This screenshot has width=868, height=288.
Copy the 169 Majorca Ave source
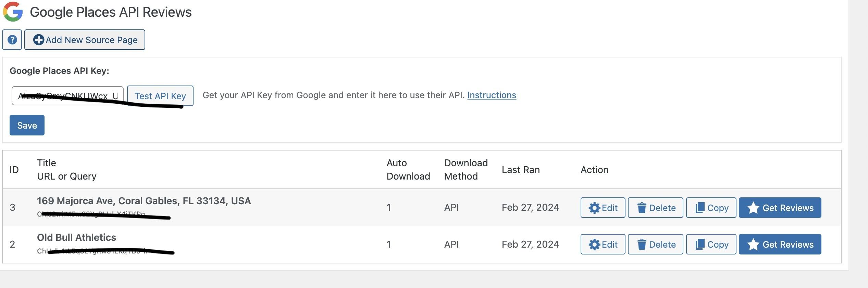[x=711, y=208]
